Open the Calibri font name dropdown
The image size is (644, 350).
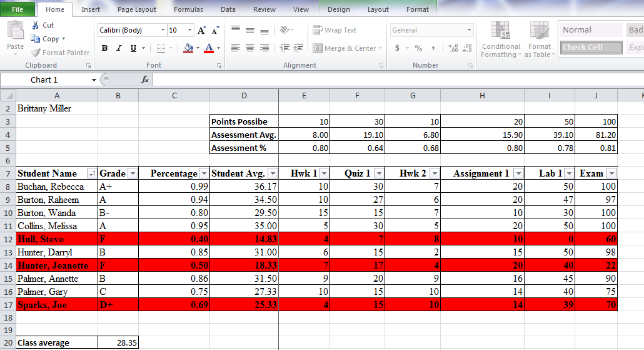(163, 30)
